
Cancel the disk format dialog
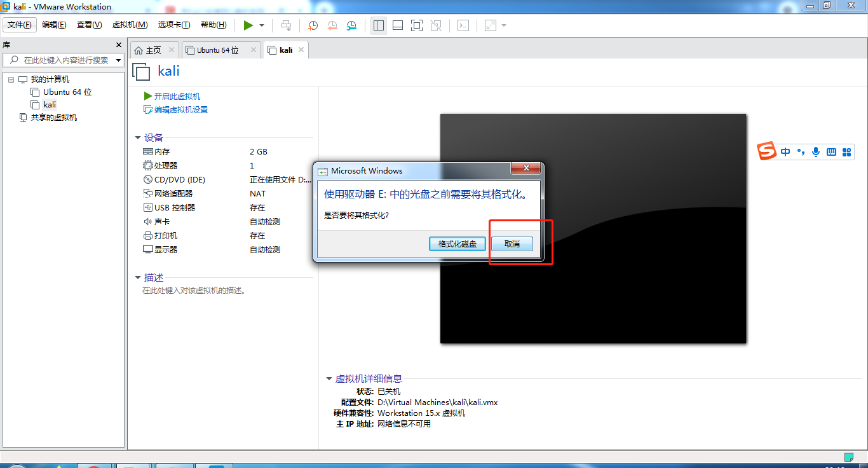512,244
